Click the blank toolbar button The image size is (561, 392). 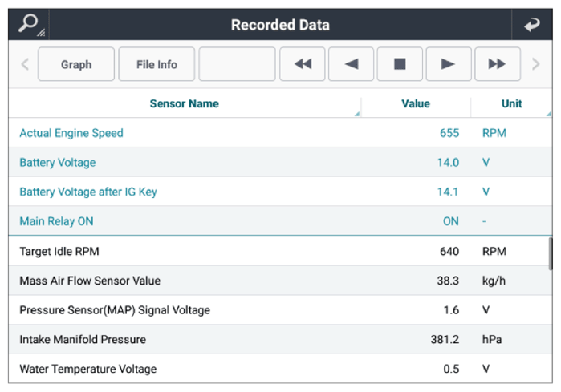(x=237, y=64)
